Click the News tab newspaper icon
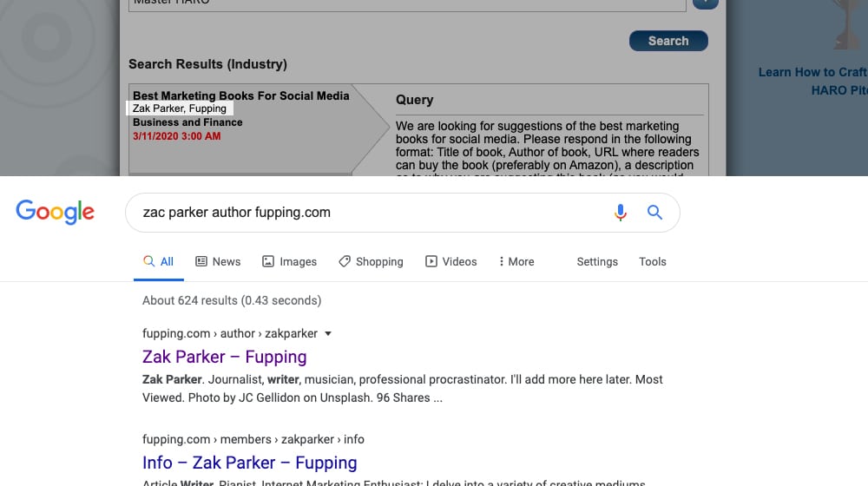Viewport: 868px width, 486px height. click(x=201, y=261)
